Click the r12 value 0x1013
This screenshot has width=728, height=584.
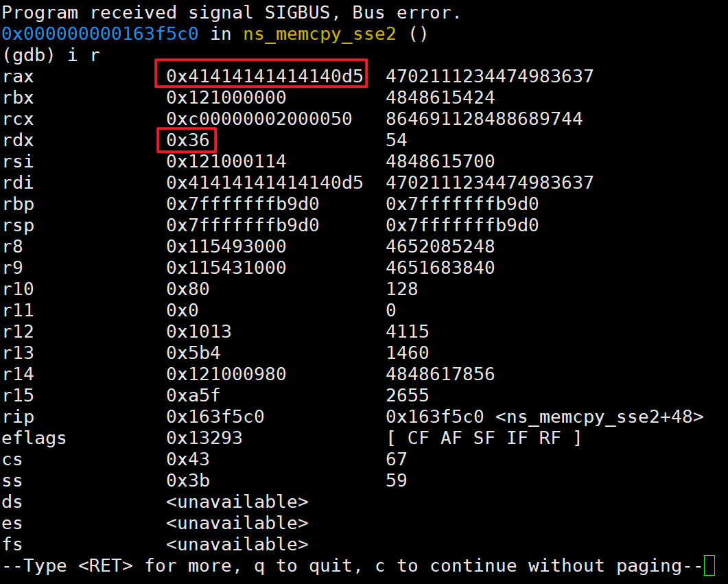coord(199,331)
